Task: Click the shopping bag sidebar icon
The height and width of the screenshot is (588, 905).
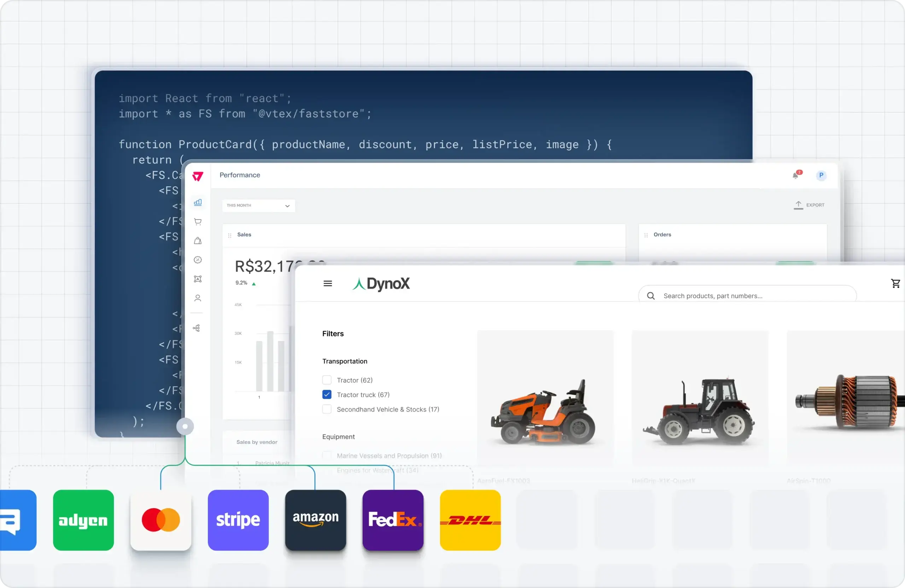Action: pyautogui.click(x=198, y=241)
